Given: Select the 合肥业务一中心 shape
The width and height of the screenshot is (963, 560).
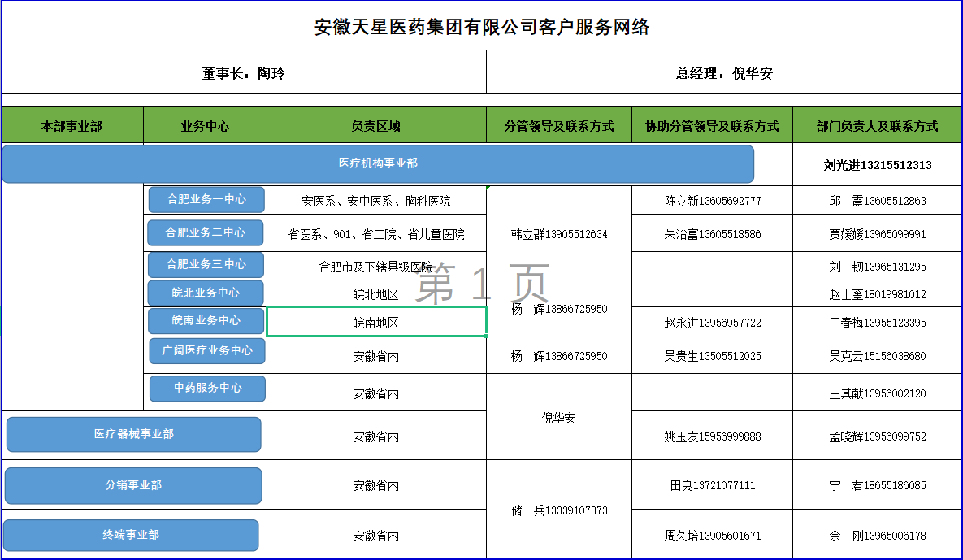Looking at the screenshot, I should (206, 199).
